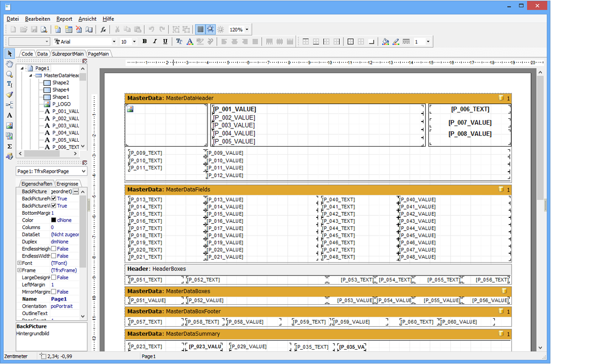Expand the Font property node
The width and height of the screenshot is (592, 364).
[x=19, y=263]
